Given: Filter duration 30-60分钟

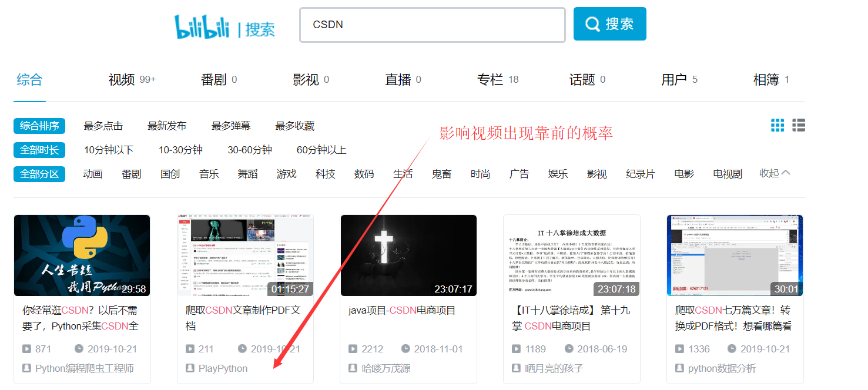Looking at the screenshot, I should pyautogui.click(x=250, y=150).
